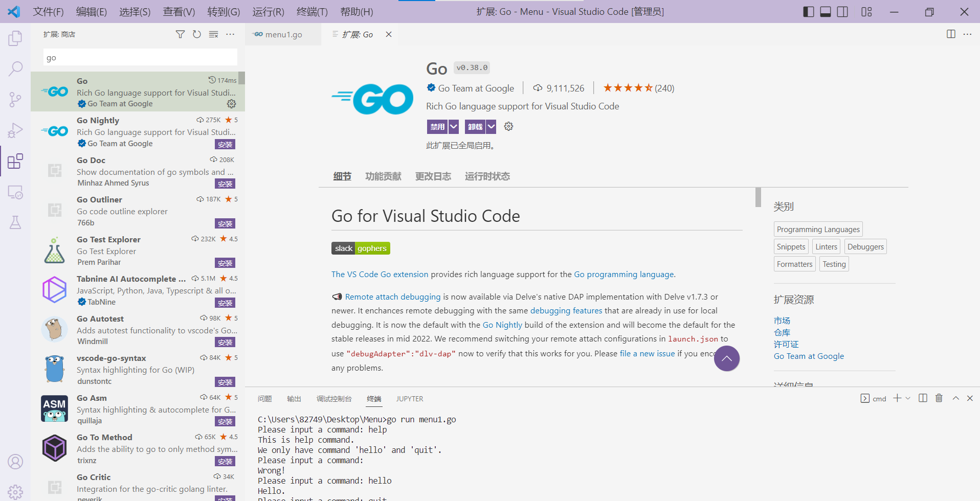
Task: Click the VS Code logo in title bar
Action: (14, 11)
